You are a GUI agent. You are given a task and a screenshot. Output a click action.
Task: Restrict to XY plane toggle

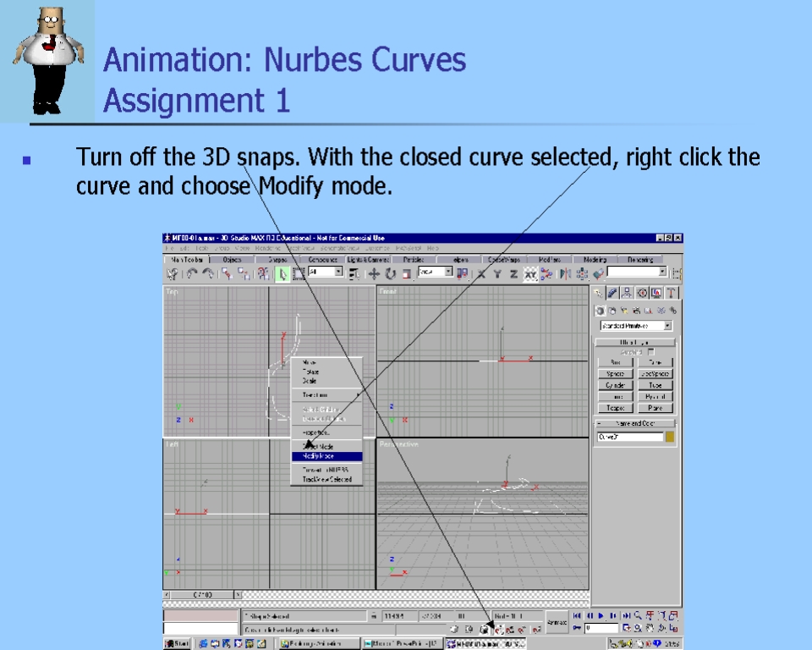529,273
